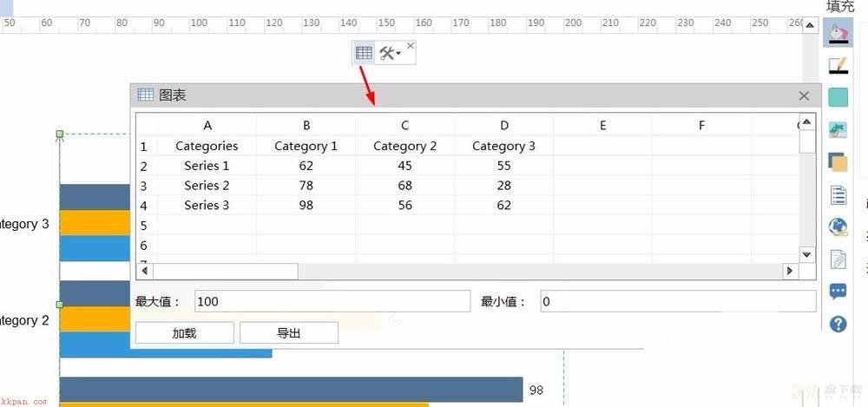
Task: Select cell with value 98 in table
Action: pos(306,206)
